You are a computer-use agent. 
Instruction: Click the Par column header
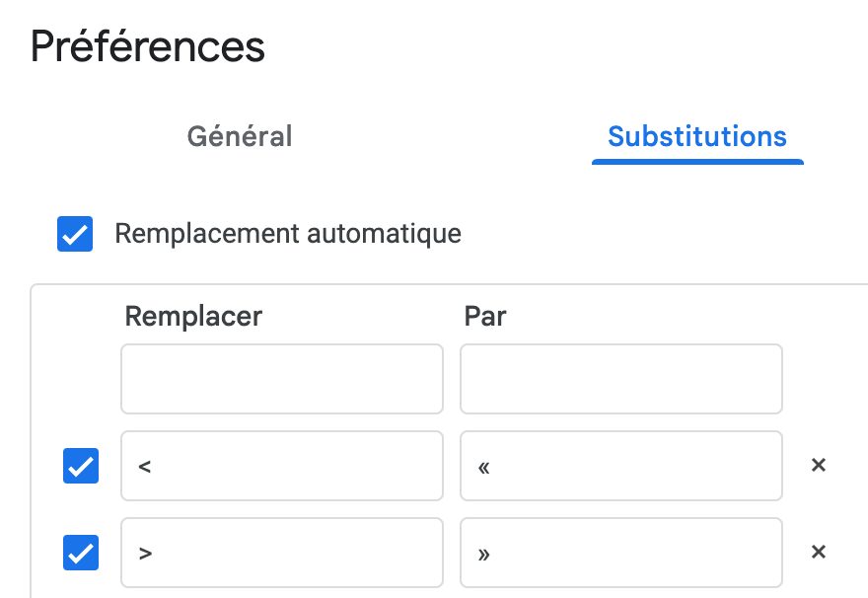[x=485, y=316]
